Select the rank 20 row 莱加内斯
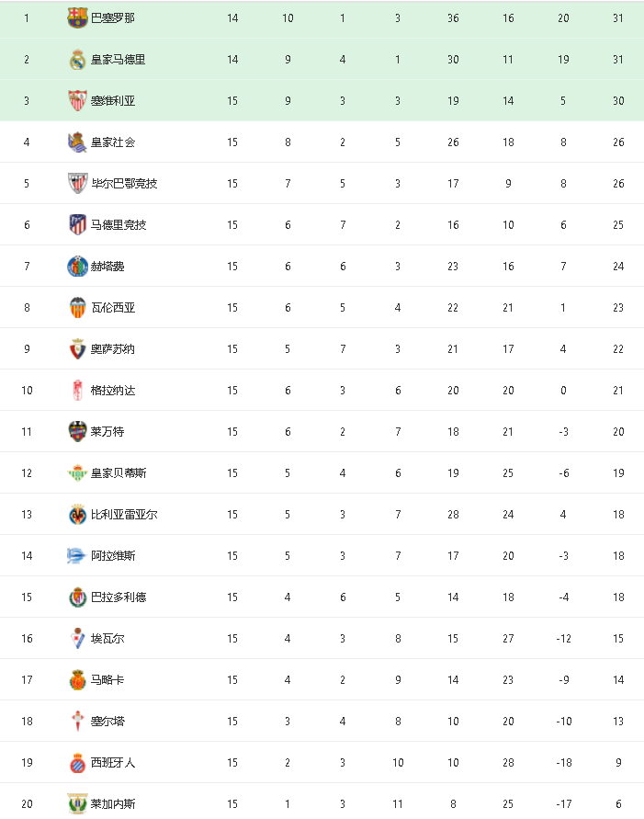The height and width of the screenshot is (819, 644). tap(322, 802)
